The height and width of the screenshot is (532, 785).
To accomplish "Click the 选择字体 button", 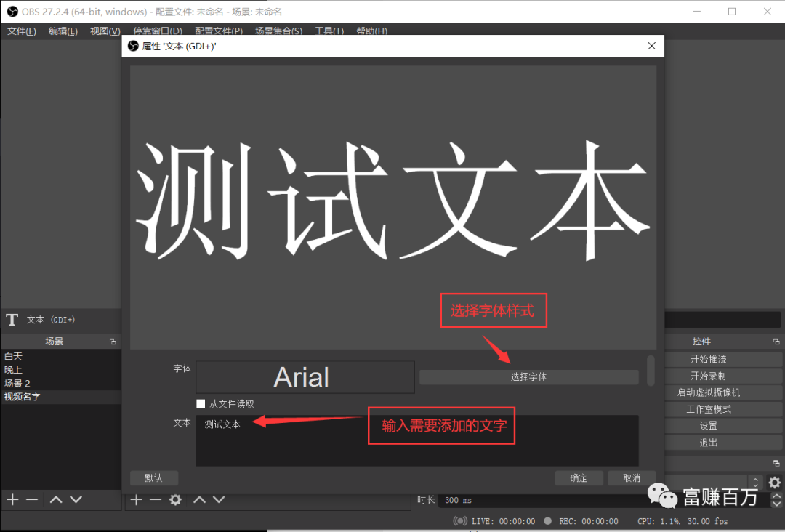I will [x=528, y=377].
